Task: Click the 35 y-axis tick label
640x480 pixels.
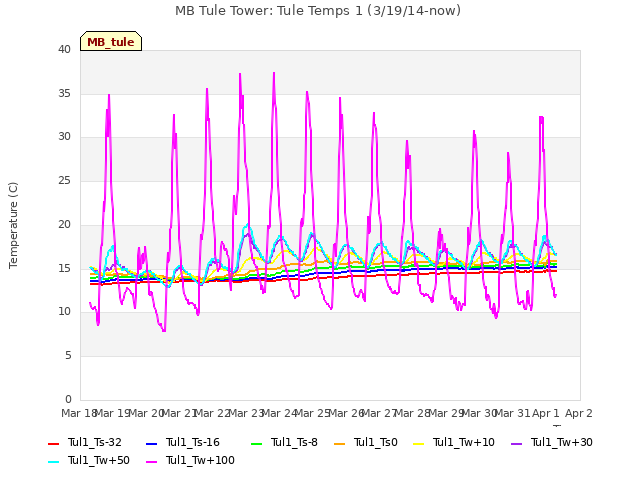Action: point(64,93)
